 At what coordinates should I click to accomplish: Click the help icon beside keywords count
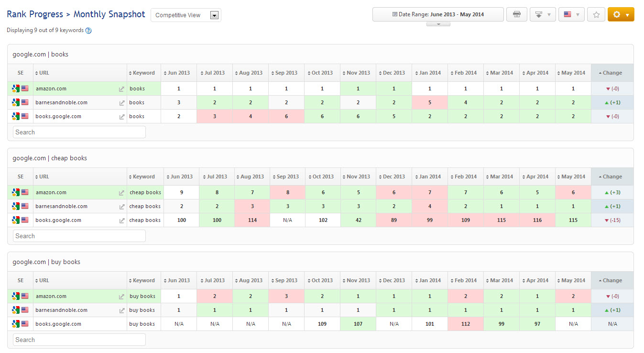88,31
